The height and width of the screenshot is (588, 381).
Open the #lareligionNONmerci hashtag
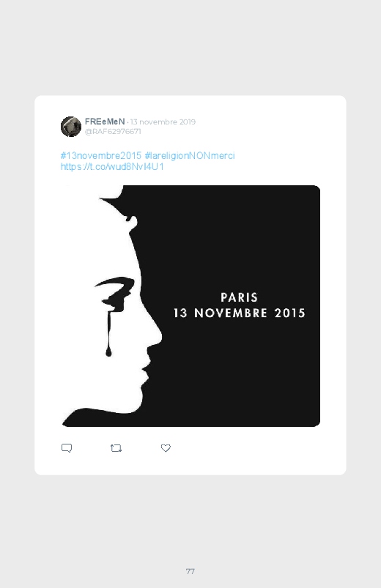(x=190, y=156)
